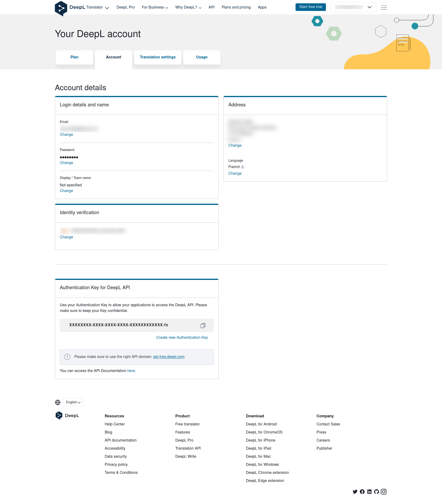Click Create new Authentication Key link

(x=182, y=337)
